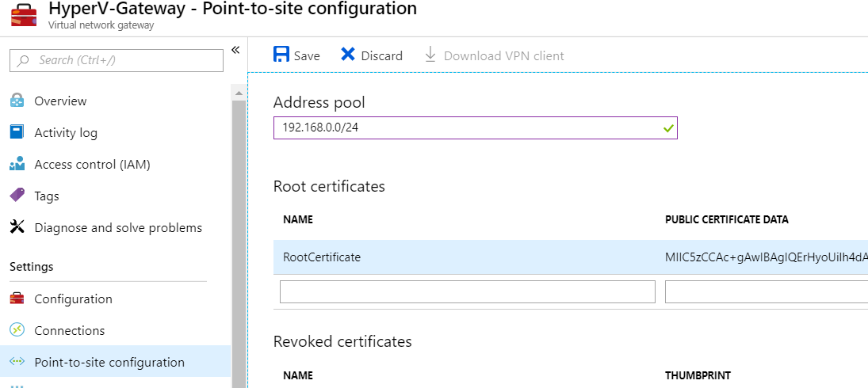
Task: Click the Activity log book icon
Action: coord(17,132)
